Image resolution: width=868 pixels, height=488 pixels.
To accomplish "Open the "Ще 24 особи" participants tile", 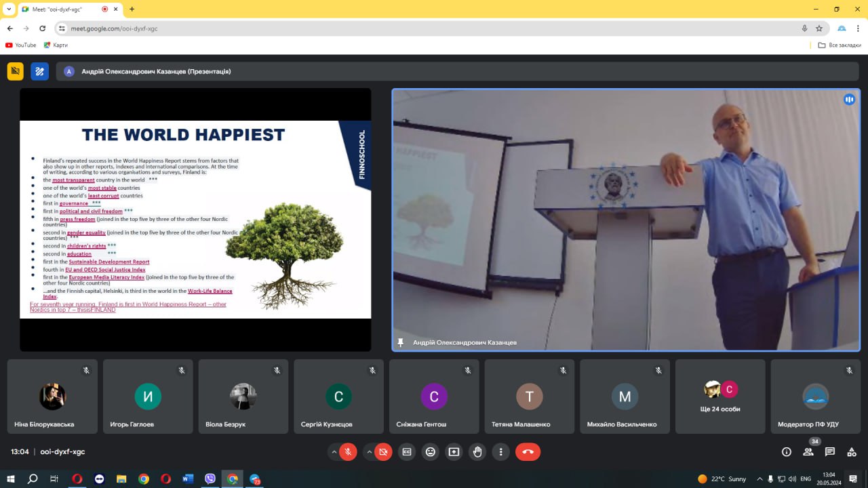I will pyautogui.click(x=720, y=396).
